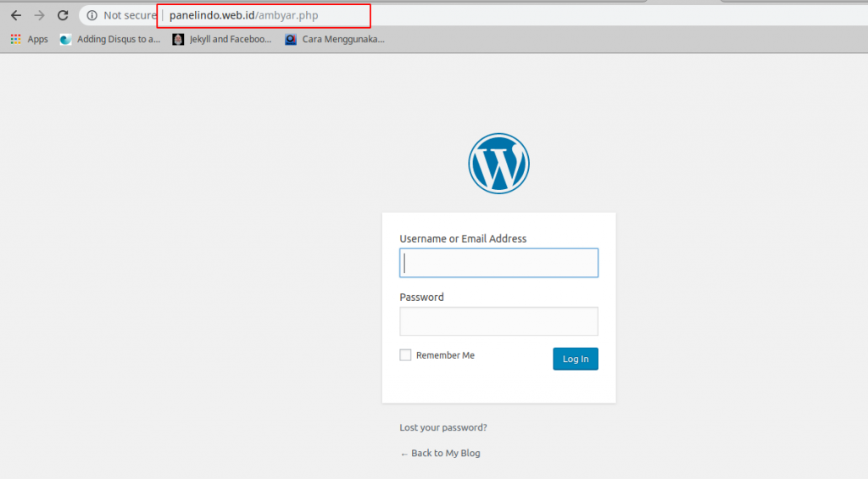The width and height of the screenshot is (868, 479).
Task: Click the Remember Me label text
Action: point(445,355)
